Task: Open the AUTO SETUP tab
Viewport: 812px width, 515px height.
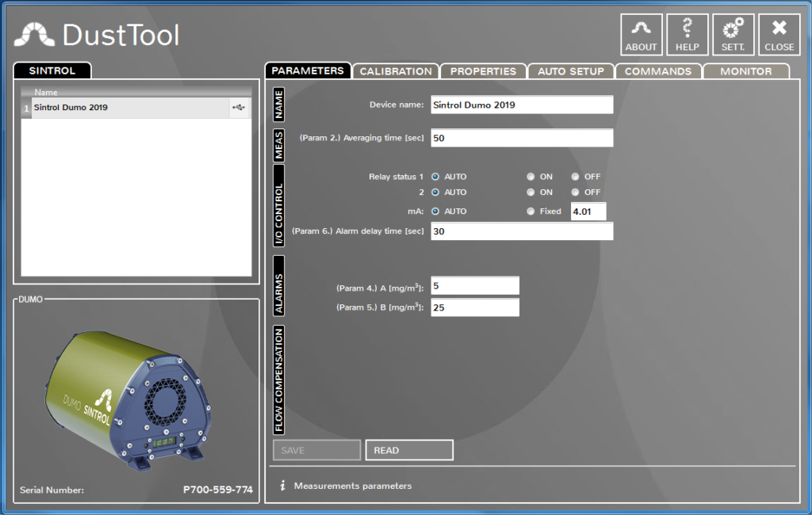Action: point(571,71)
